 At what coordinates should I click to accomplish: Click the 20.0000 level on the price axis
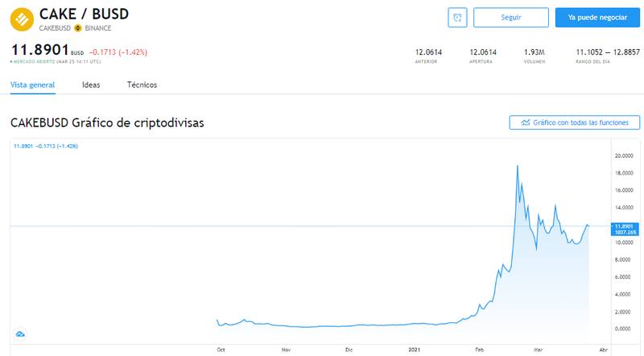click(x=625, y=155)
